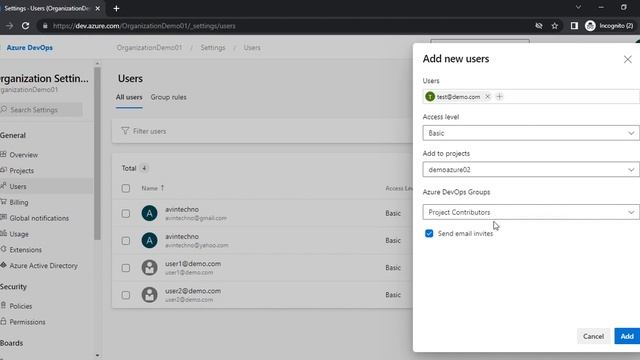Click the Name column sort arrow
Viewport: 640px width, 360px height.
click(x=162, y=188)
